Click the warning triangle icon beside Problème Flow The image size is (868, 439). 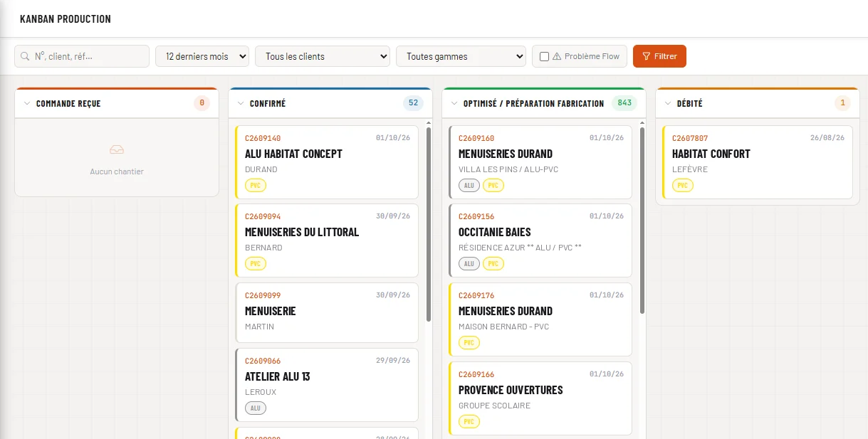click(x=557, y=56)
